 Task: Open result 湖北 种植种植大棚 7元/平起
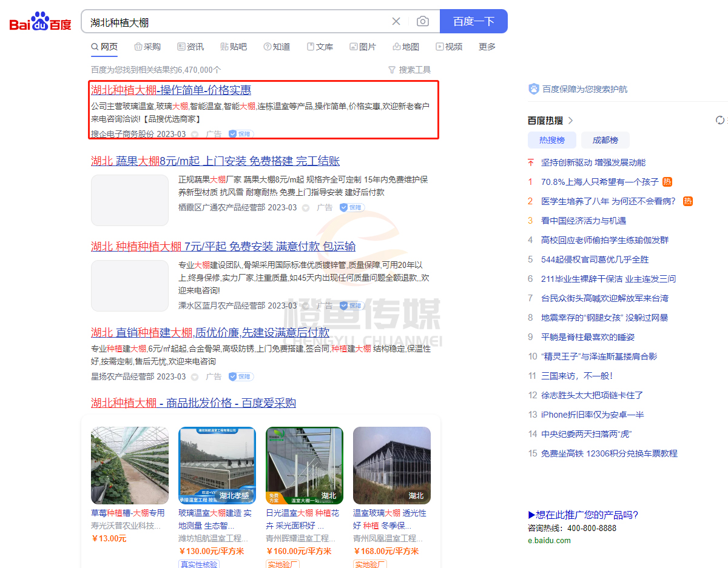point(223,247)
